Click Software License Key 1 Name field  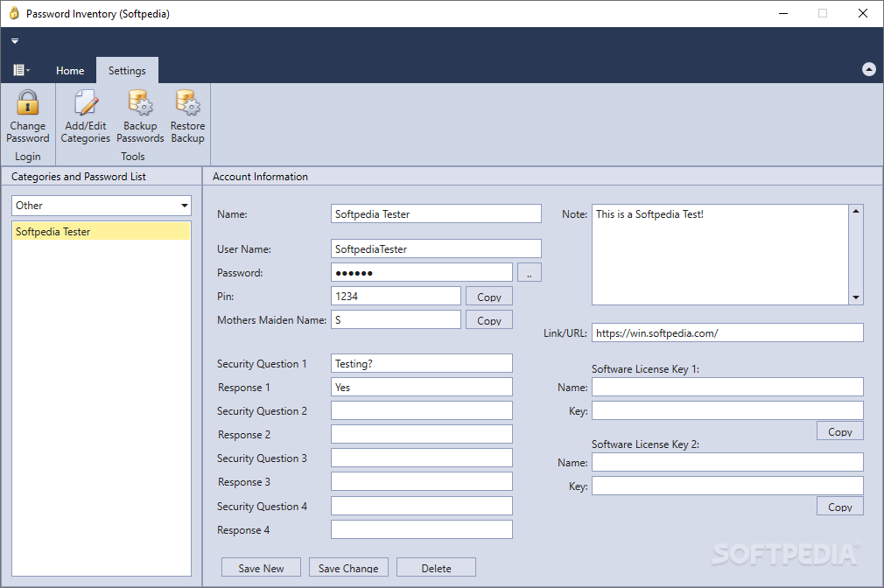pyautogui.click(x=727, y=388)
